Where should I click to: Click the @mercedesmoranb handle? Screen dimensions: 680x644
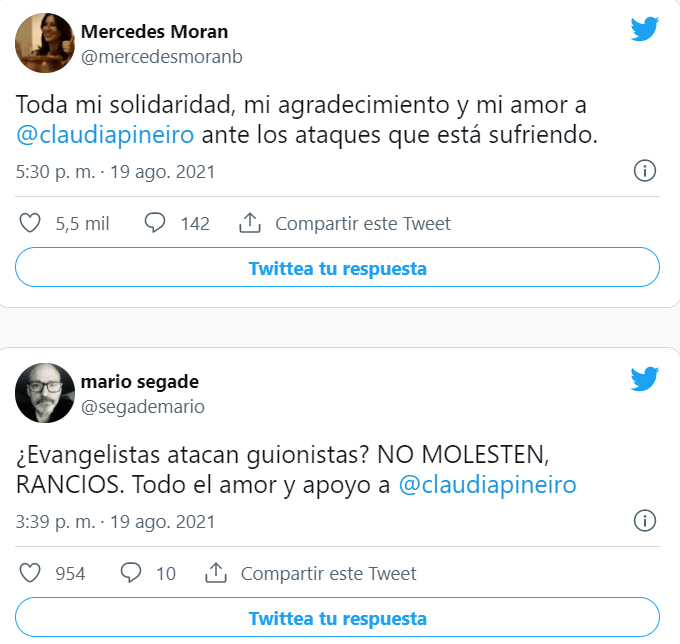[x=161, y=57]
